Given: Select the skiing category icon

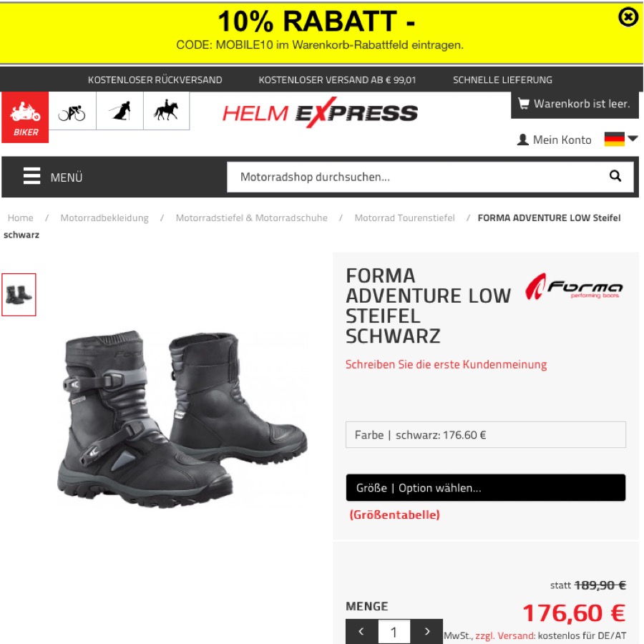Looking at the screenshot, I should (119, 112).
